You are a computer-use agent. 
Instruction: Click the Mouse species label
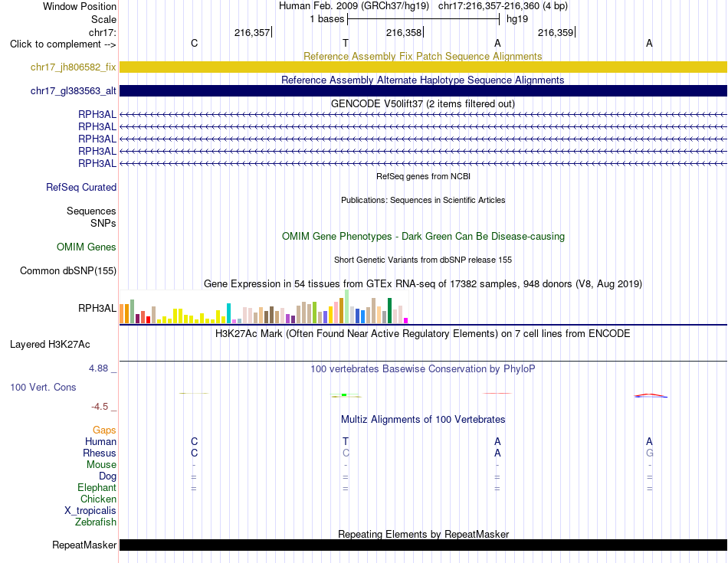(x=101, y=465)
